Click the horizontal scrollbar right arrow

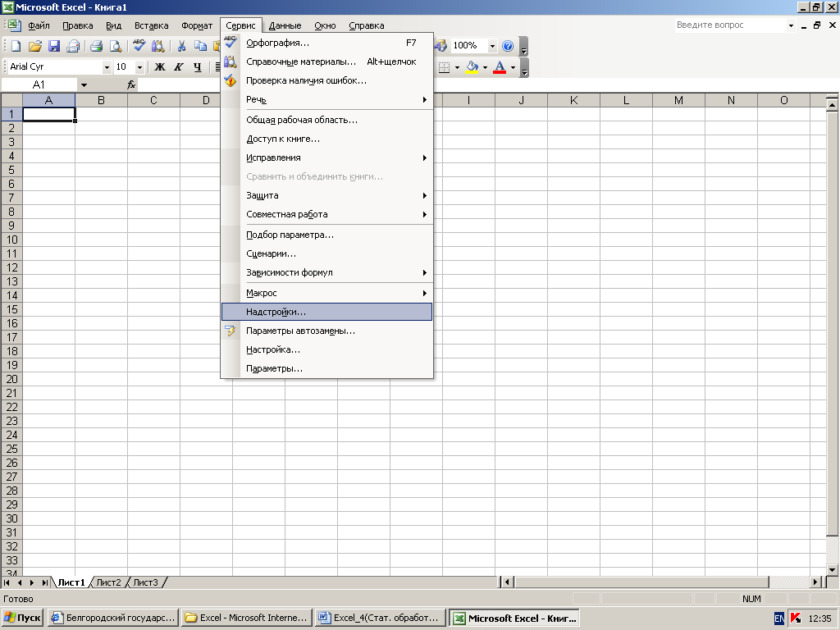tap(815, 582)
